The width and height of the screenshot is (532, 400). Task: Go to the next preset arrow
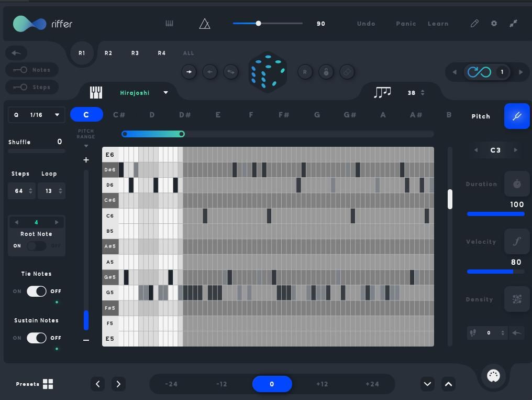point(118,384)
